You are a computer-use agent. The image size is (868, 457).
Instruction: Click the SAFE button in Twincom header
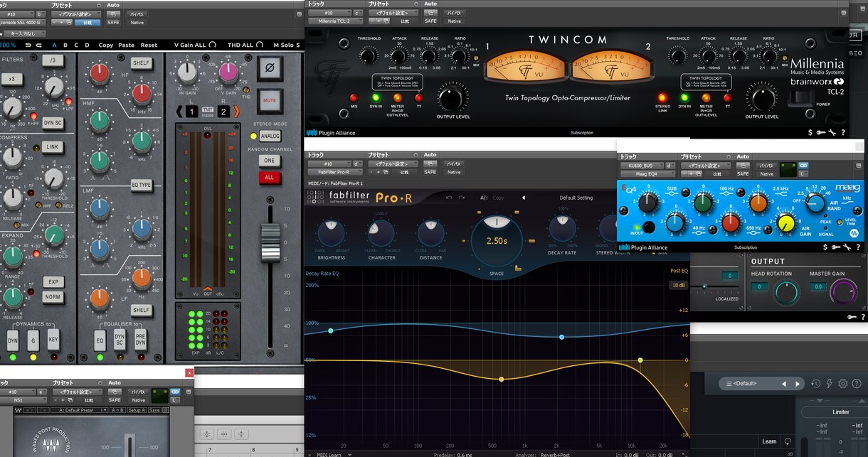(430, 21)
